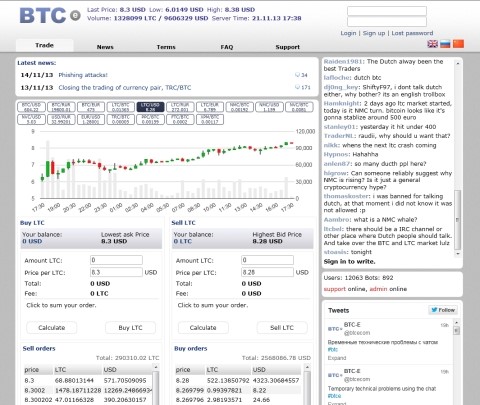Open comments bubble with count 34
The height and width of the screenshot is (405, 480).
click(x=301, y=75)
